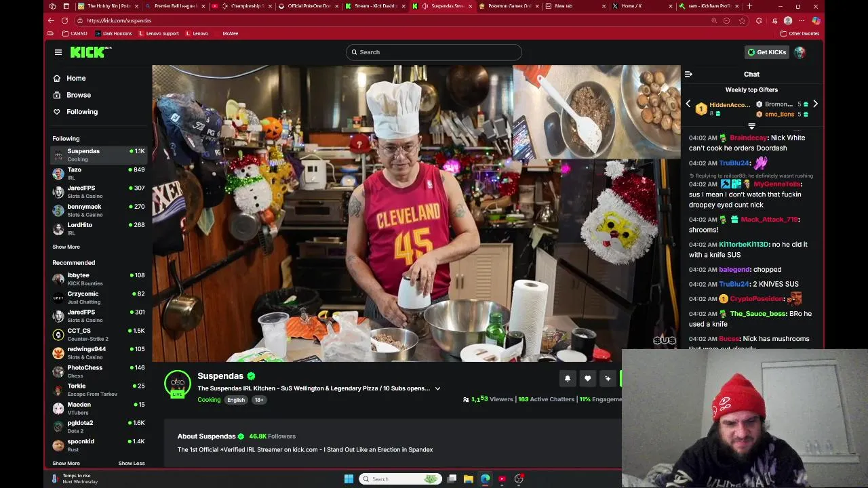The height and width of the screenshot is (488, 868).
Task: Open File Explorer from taskbar
Action: tap(468, 479)
